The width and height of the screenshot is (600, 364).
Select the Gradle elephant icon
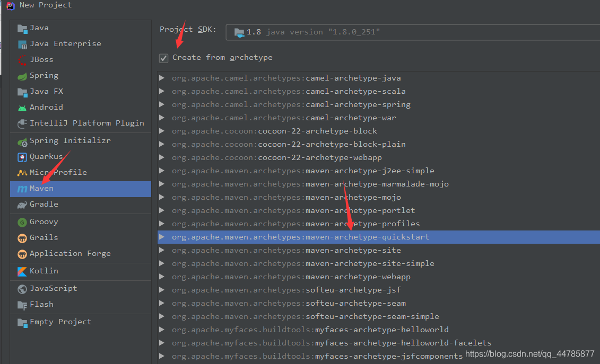(x=22, y=205)
